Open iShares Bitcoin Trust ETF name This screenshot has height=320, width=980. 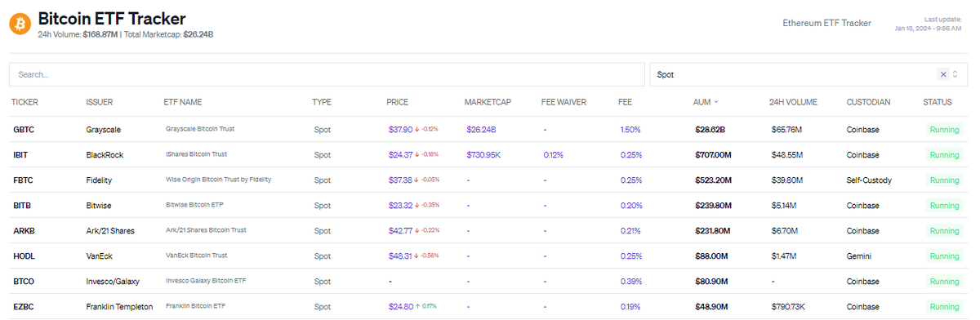[196, 155]
